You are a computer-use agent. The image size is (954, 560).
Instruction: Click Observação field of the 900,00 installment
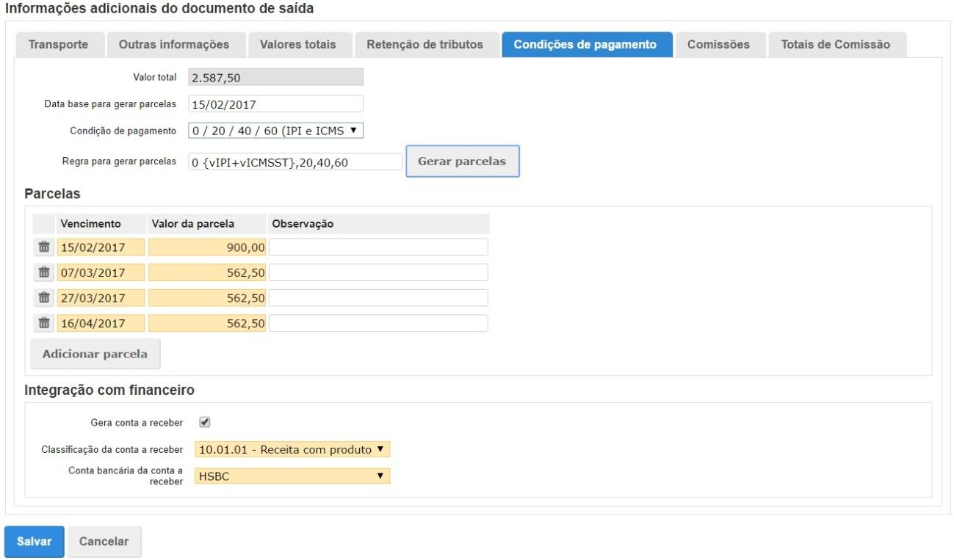378,248
